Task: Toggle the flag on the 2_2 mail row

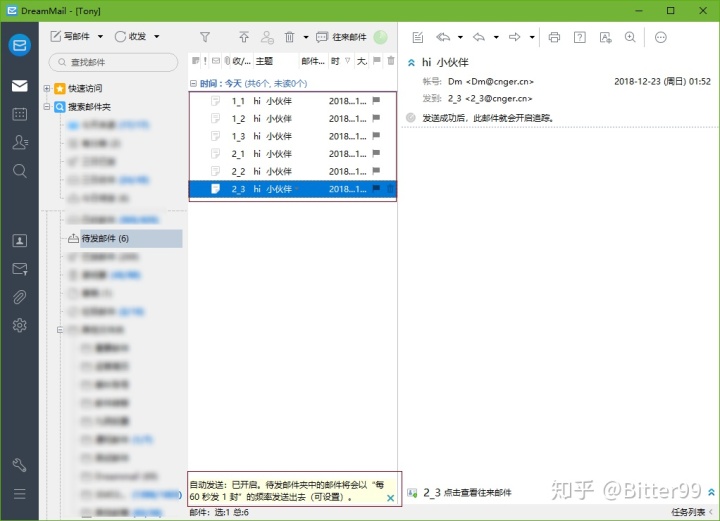Action: point(376,171)
